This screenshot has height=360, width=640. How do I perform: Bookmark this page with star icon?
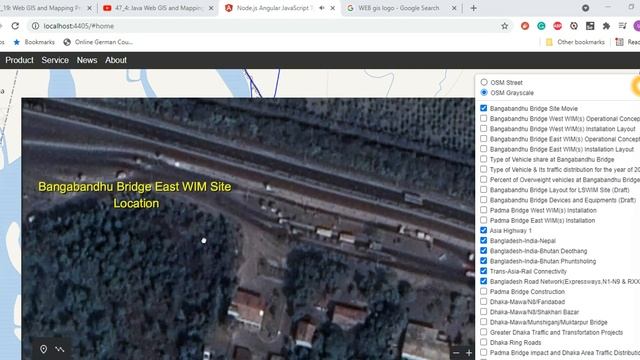[504, 26]
